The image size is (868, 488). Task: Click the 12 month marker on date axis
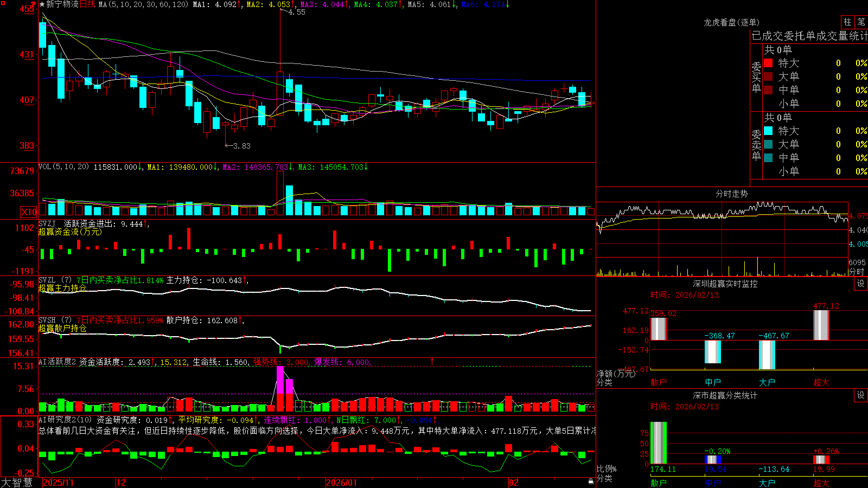(122, 483)
